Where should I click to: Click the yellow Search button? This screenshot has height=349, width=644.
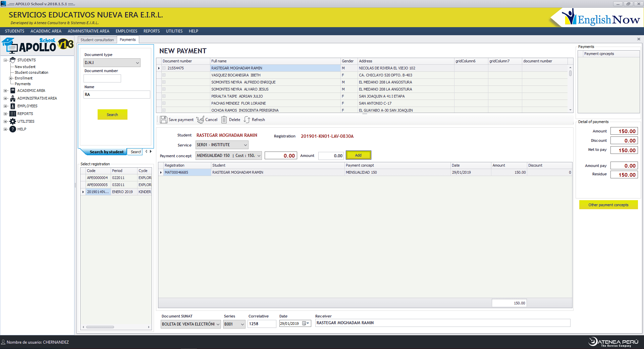click(x=112, y=115)
